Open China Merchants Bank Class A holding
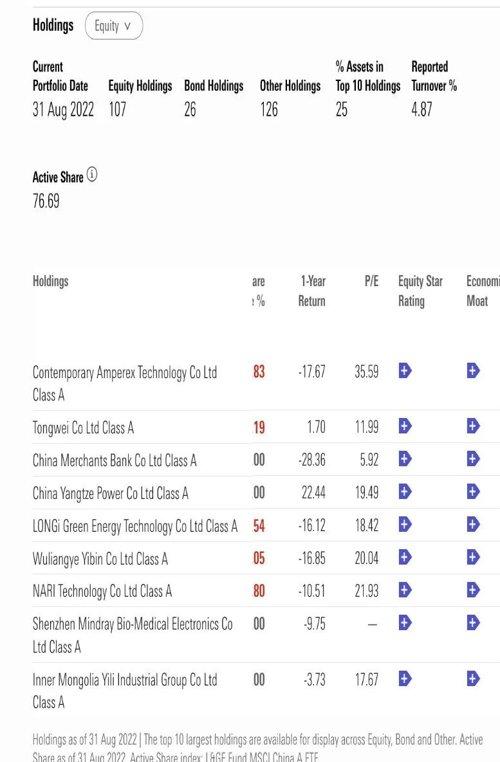 pyautogui.click(x=114, y=460)
